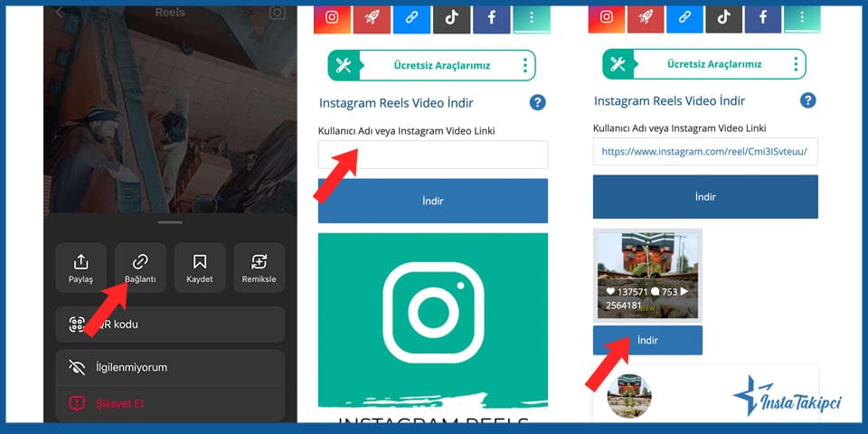Choose İlgilenmiyorum in the Reels menu
Image resolution: width=868 pixels, height=434 pixels.
point(170,367)
